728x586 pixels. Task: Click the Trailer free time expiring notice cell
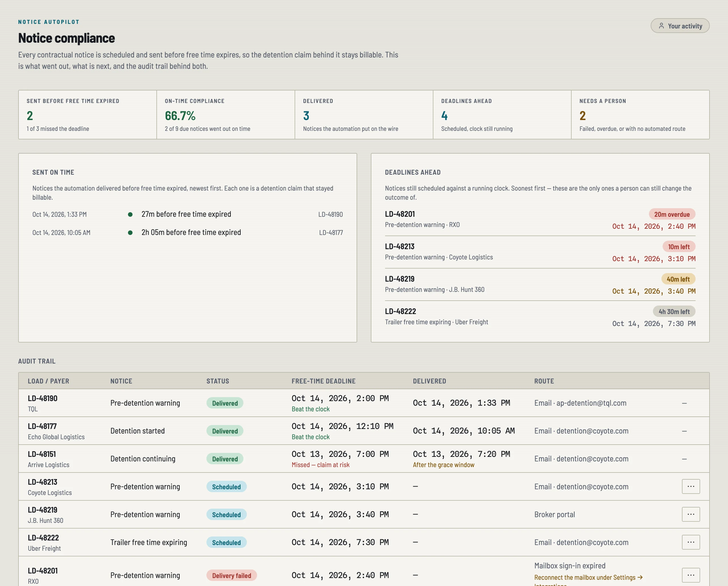(148, 542)
